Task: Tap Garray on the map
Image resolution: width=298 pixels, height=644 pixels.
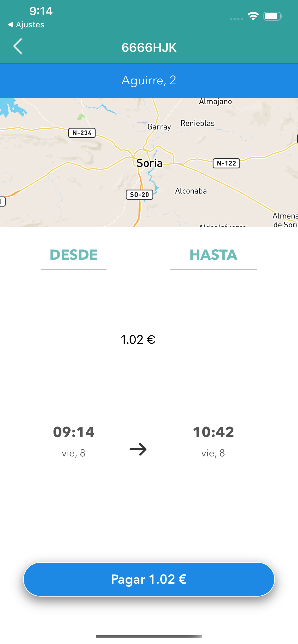Action: click(159, 127)
